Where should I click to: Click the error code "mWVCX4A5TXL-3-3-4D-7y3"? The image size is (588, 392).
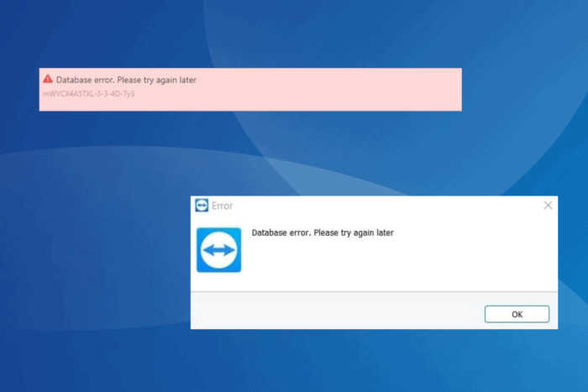(88, 94)
